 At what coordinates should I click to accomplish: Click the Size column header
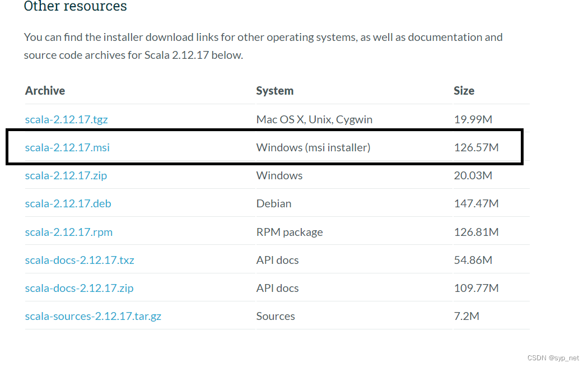pyautogui.click(x=464, y=91)
